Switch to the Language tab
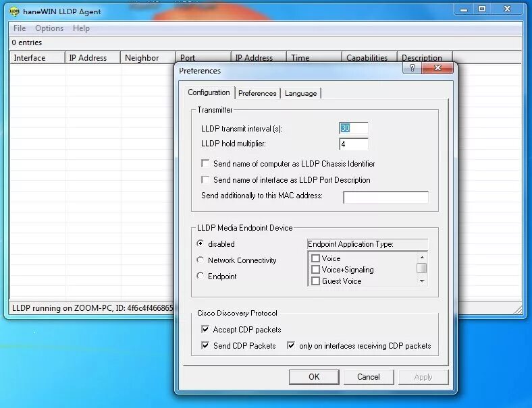This screenshot has height=408, width=532. pos(300,93)
